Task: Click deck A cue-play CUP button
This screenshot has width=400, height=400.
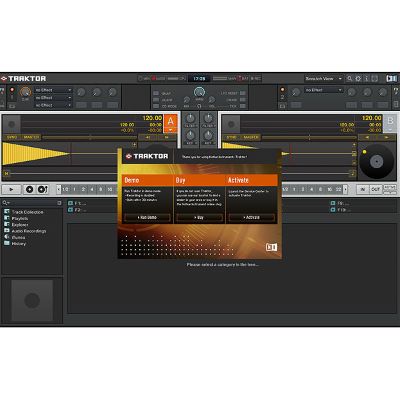Action: (42, 189)
